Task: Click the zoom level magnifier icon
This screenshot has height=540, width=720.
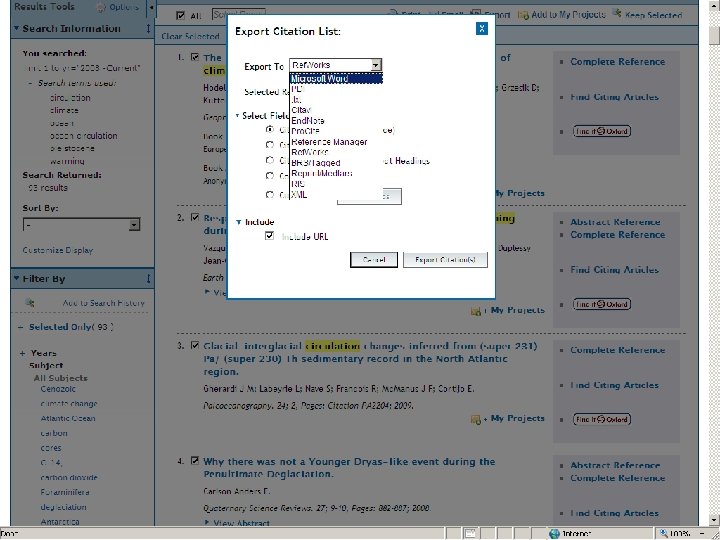Action: pos(663,534)
